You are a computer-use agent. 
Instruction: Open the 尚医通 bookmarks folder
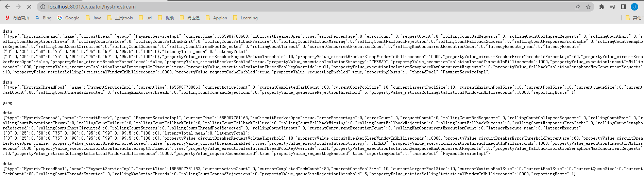(190, 18)
